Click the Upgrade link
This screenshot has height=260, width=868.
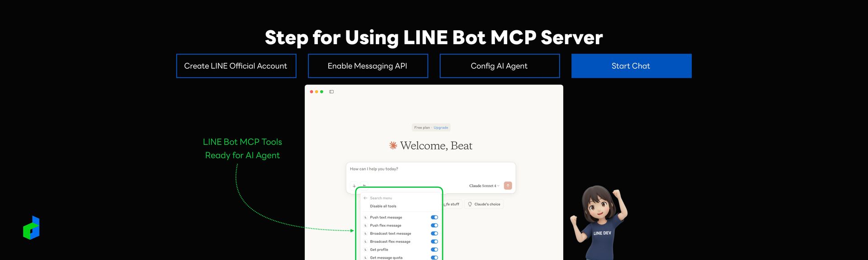(441, 128)
